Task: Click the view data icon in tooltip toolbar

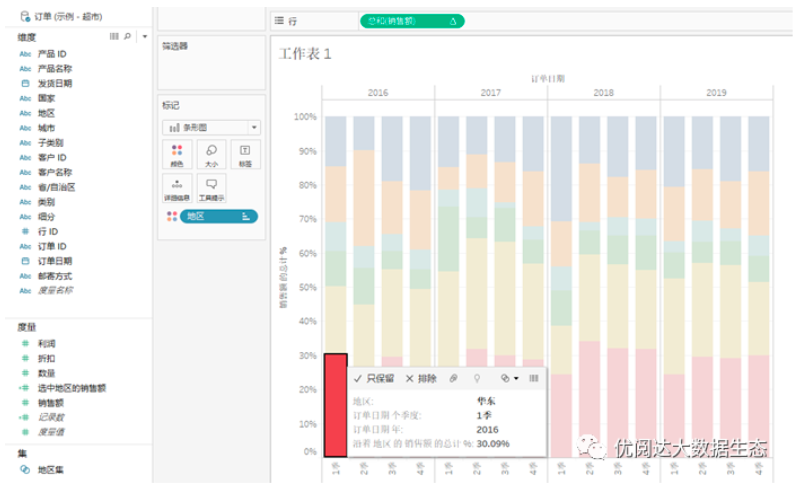Action: click(x=533, y=378)
